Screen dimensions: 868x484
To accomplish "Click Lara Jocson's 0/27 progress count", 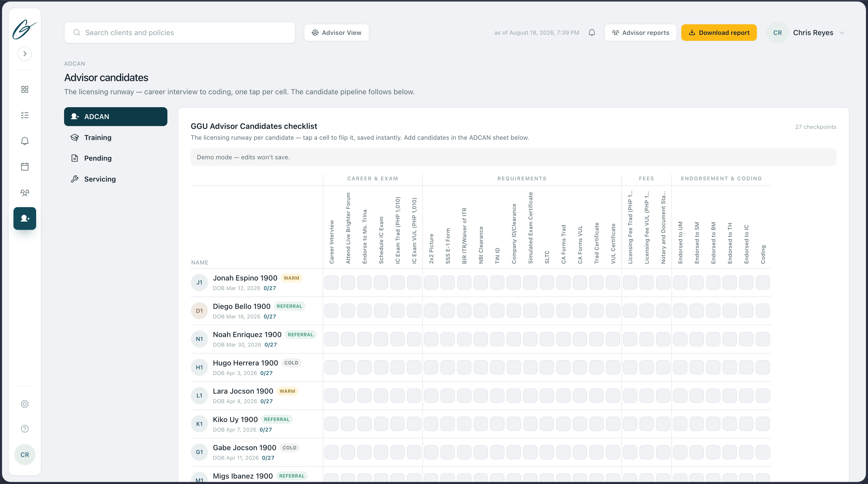I will [x=267, y=401].
